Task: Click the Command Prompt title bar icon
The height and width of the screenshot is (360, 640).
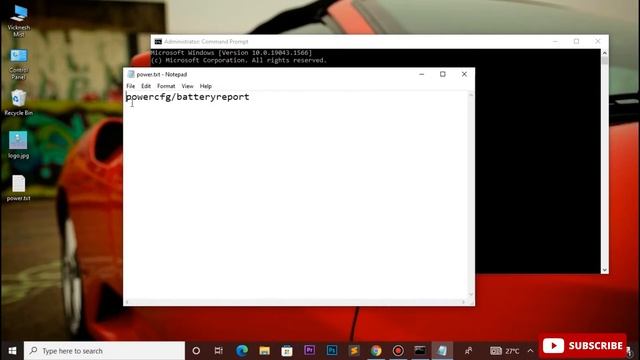Action: [x=158, y=42]
